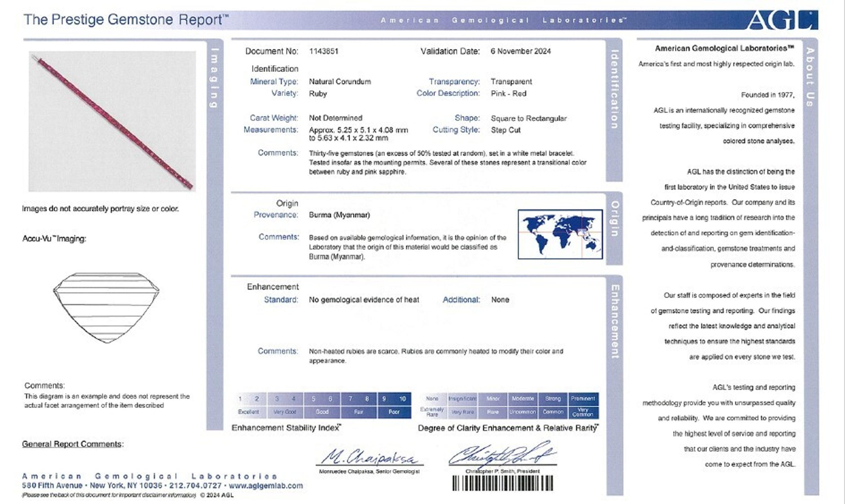Open the www.aglgemlab.com website address
Viewport: 845px width, 504px height.
(x=266, y=486)
